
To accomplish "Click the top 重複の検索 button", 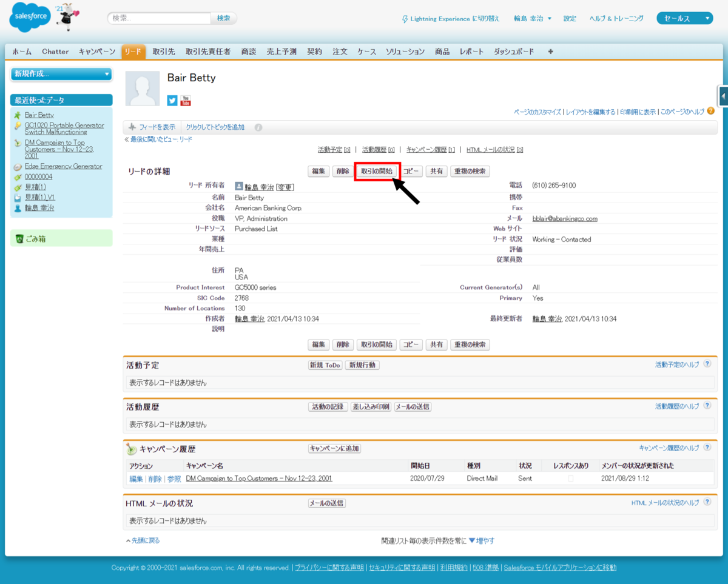I will coord(470,172).
